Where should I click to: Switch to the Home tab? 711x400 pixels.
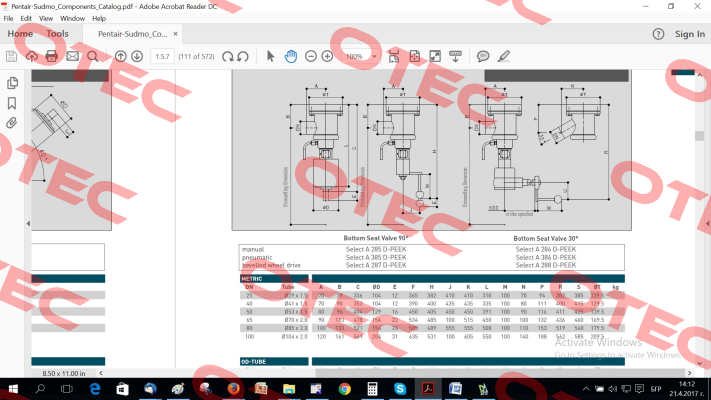point(20,34)
